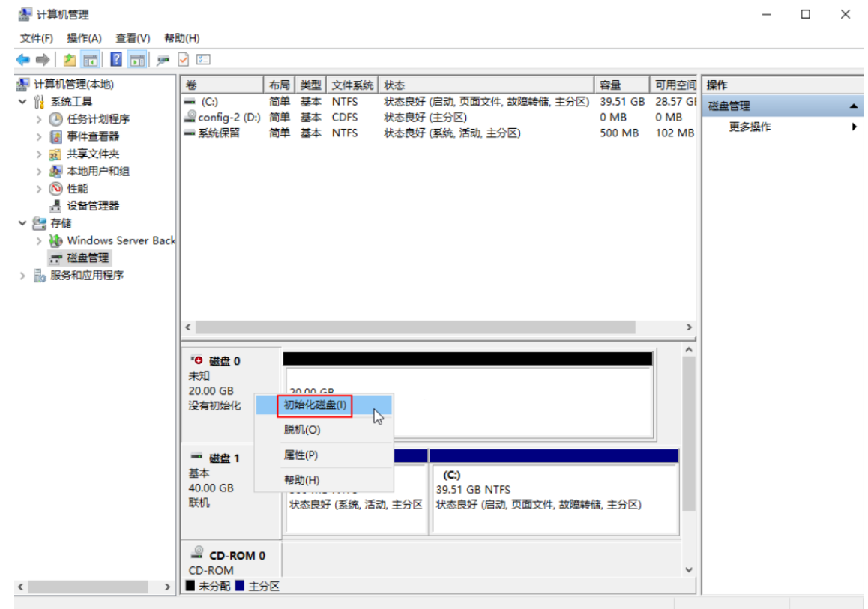Click the 磁盘 1 label
The height and width of the screenshot is (609, 868).
click(224, 458)
